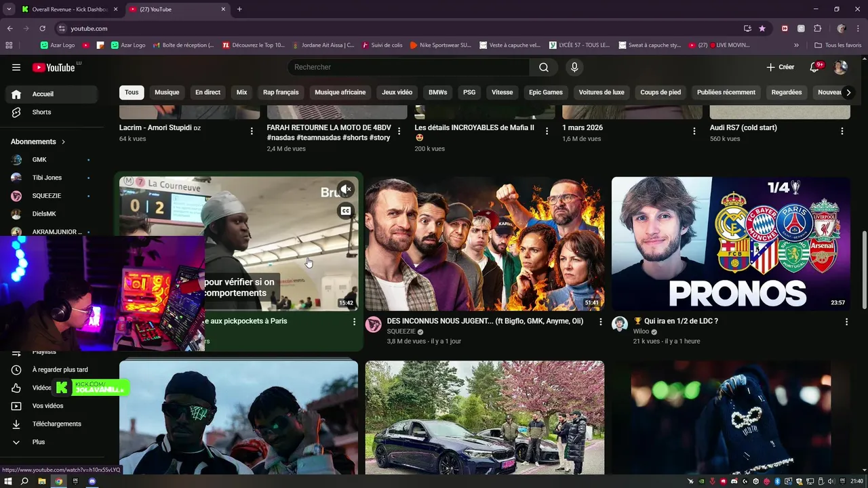This screenshot has width=868, height=488.
Task: Open a new browser tab
Action: (239, 9)
